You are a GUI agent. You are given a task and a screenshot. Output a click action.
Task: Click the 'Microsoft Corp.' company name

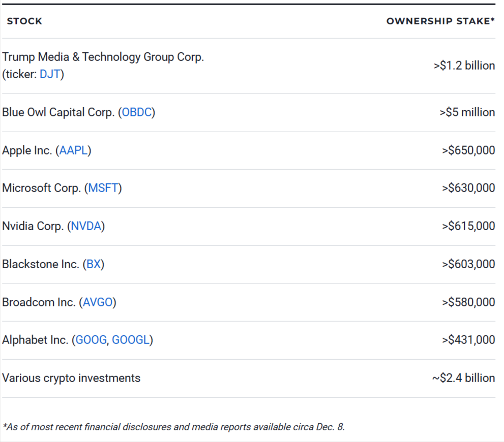42,188
